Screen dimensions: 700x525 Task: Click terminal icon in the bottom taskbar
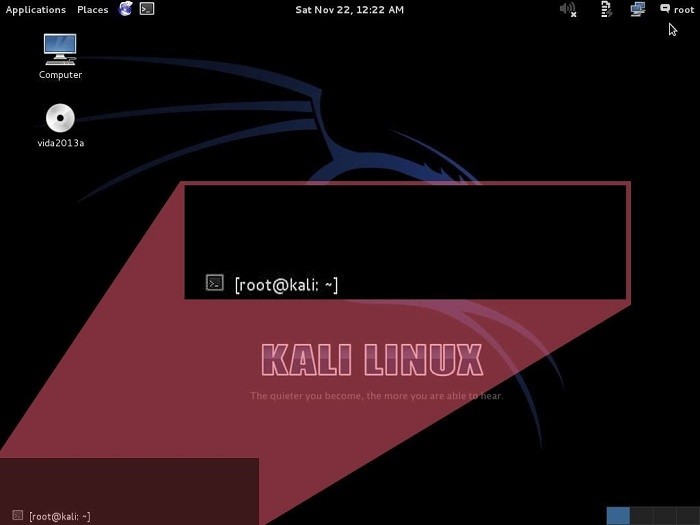tap(17, 515)
